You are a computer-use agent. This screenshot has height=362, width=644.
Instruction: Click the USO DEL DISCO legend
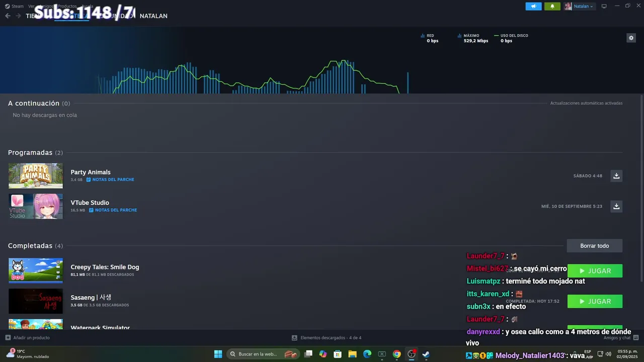[511, 38]
